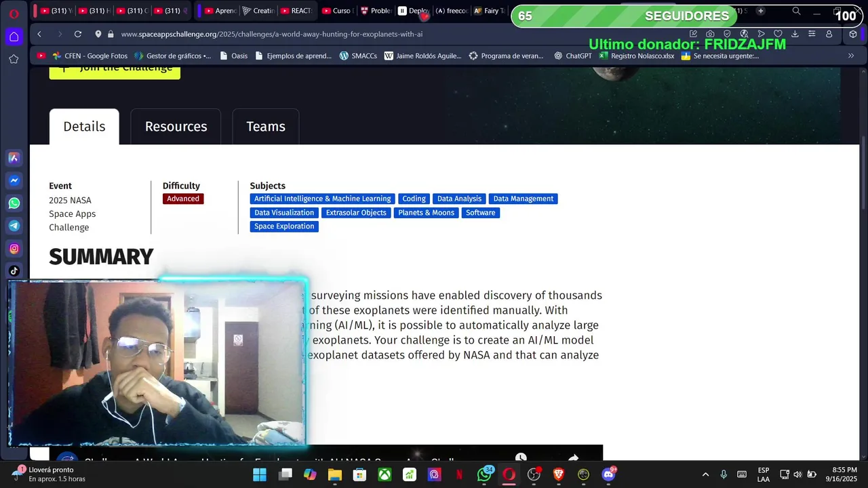Click the Coding subject tag
Screen dimensions: 868x488
(414, 199)
